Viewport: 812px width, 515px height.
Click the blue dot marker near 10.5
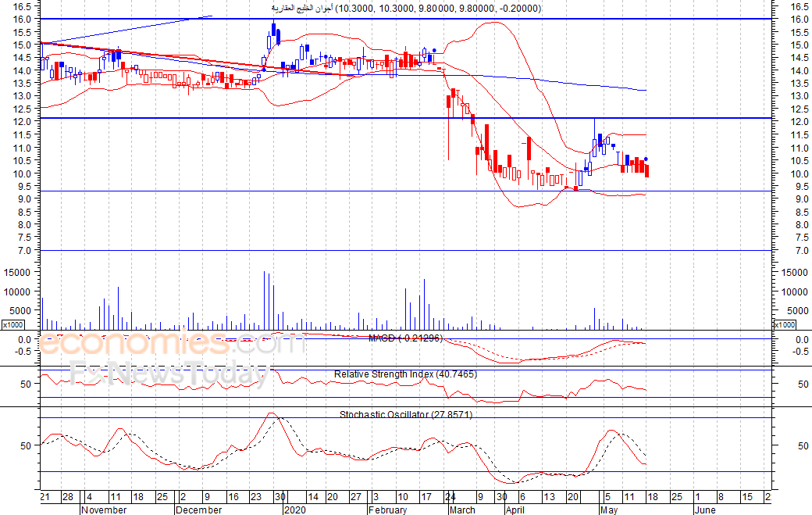(x=646, y=159)
